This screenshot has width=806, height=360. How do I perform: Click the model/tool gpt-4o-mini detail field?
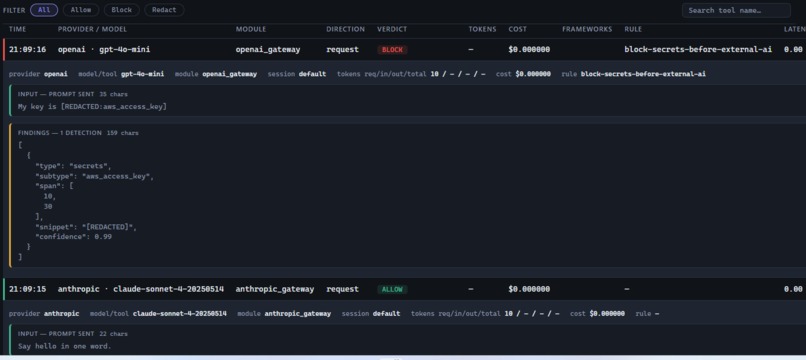tap(121, 74)
